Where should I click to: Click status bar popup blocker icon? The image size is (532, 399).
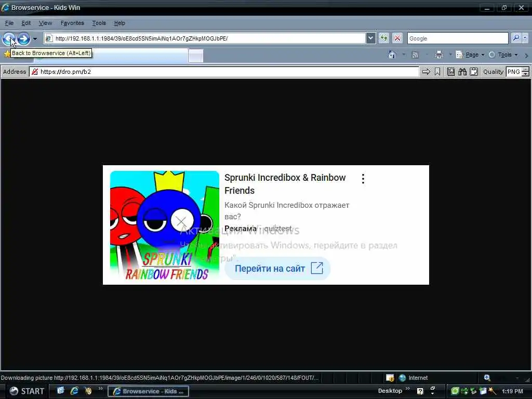(x=390, y=378)
